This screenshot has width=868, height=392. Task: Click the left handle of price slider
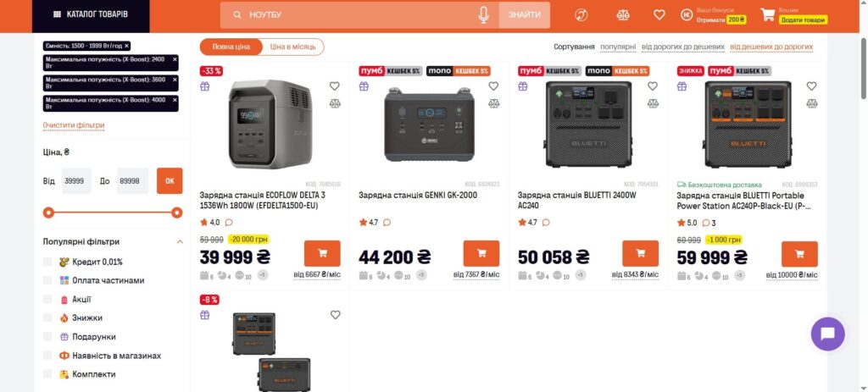pos(48,213)
